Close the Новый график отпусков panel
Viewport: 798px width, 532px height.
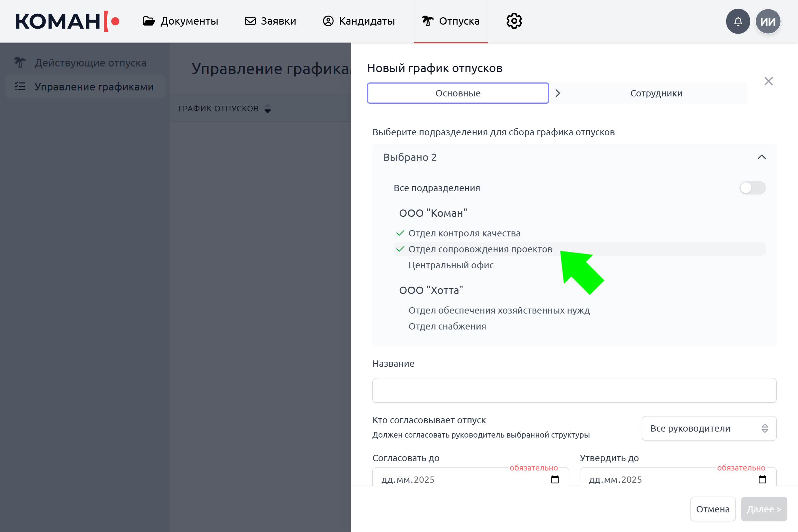(768, 81)
